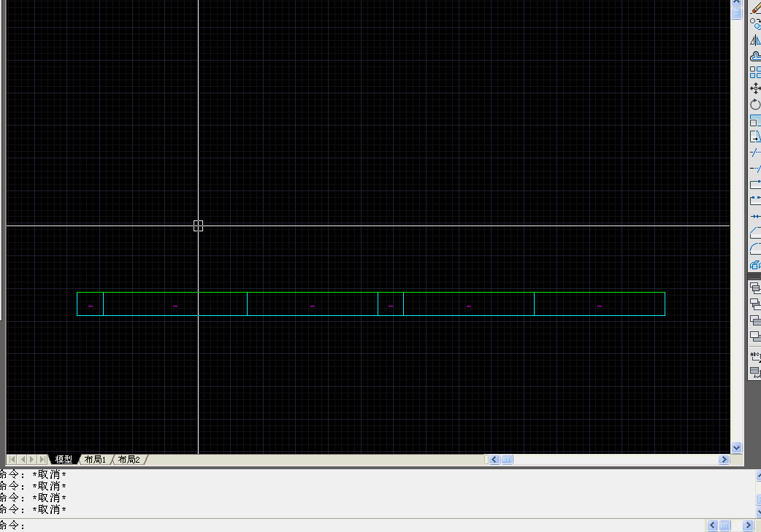The image size is (761, 532).
Task: Open the 布局1 layout tab
Action: click(x=95, y=460)
